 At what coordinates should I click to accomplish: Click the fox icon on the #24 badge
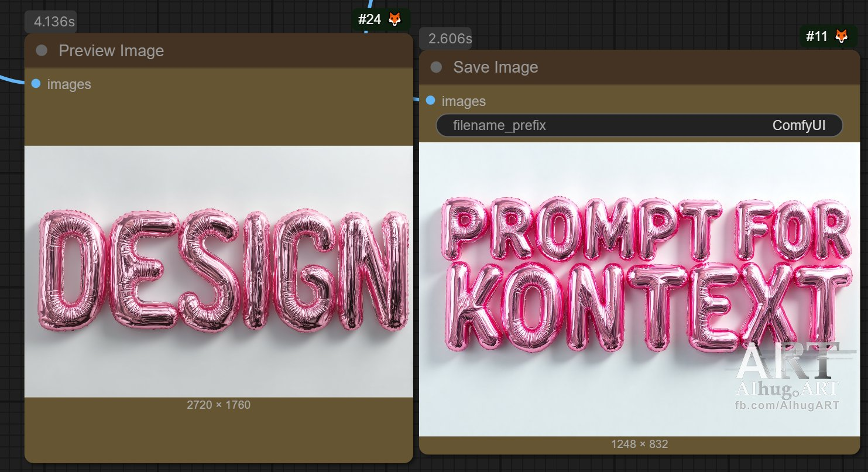tap(396, 19)
